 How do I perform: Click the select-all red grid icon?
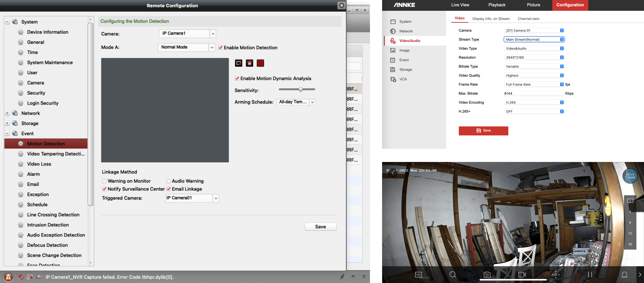[260, 63]
